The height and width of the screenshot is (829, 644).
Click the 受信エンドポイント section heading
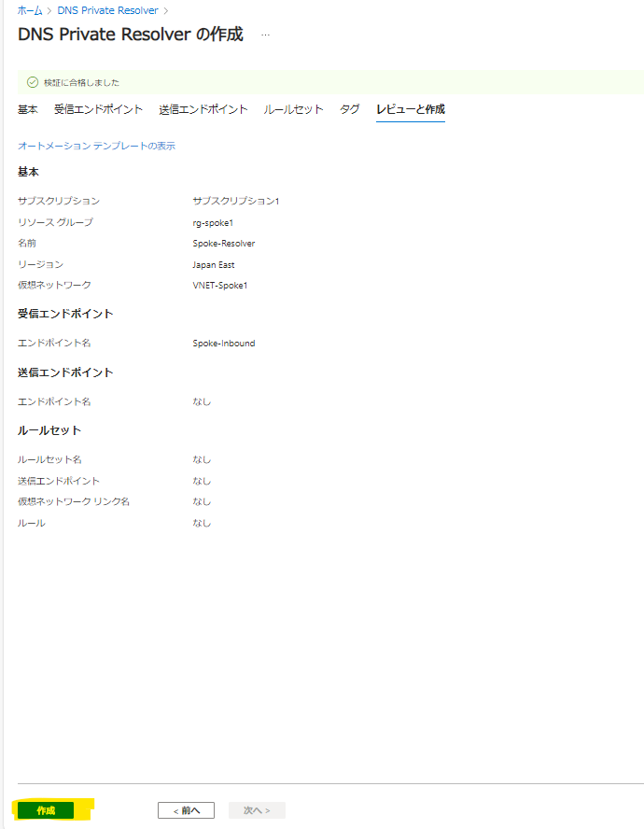[x=65, y=314]
